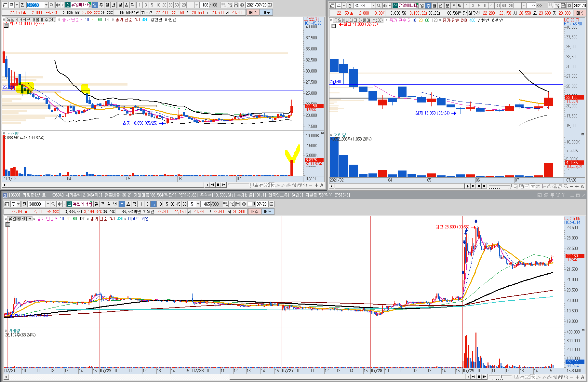Viewport: 588px width, 382px height.
Task: Click the save disk icon in bottom chart toolbar
Action: point(238,204)
